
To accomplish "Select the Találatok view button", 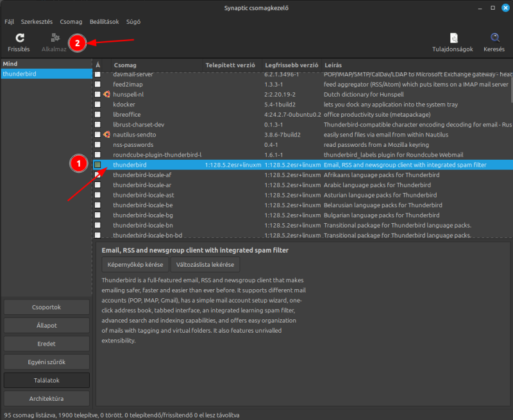I will point(46,380).
